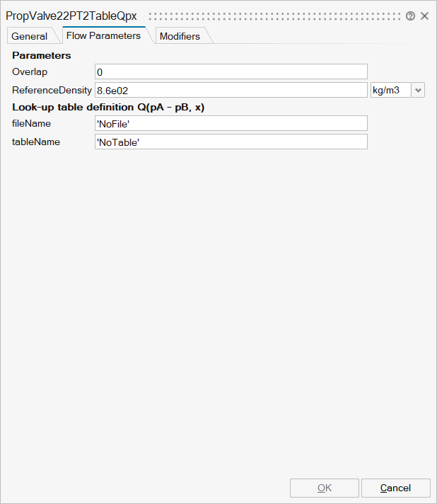Click the dotted title bar grip handle

(x=274, y=16)
